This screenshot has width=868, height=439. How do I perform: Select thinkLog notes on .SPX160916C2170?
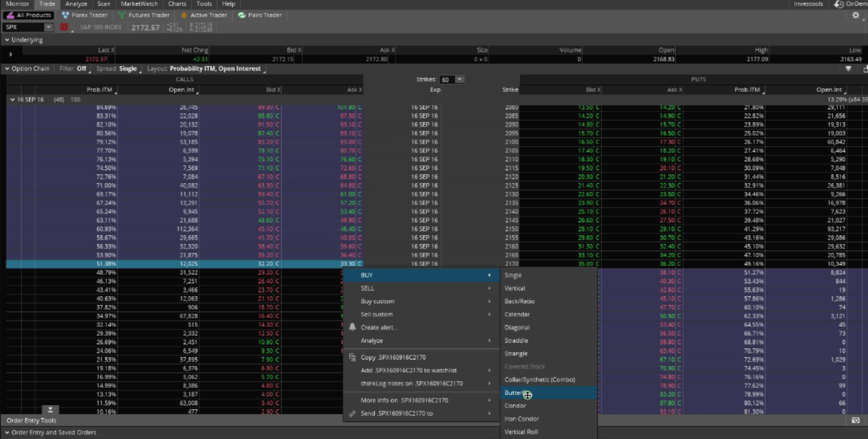(x=422, y=384)
